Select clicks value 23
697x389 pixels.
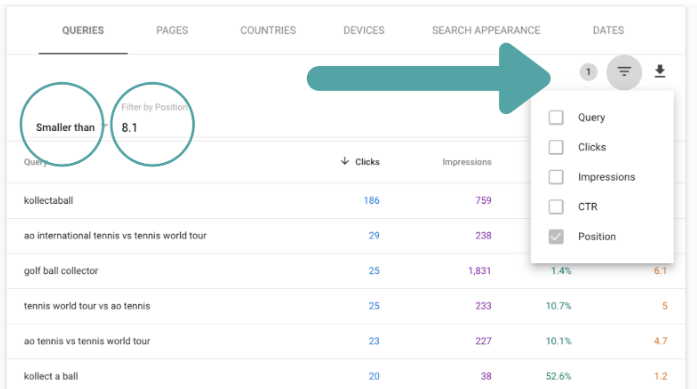click(x=374, y=341)
